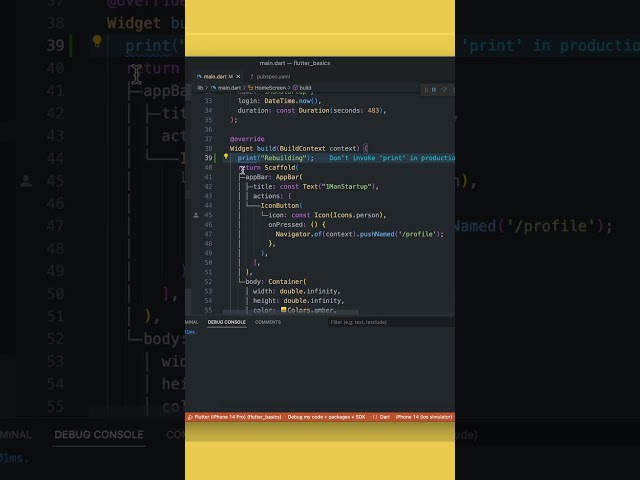This screenshot has width=640, height=480.
Task: Click 'onPressed: () {' on line 46
Action: (297, 224)
